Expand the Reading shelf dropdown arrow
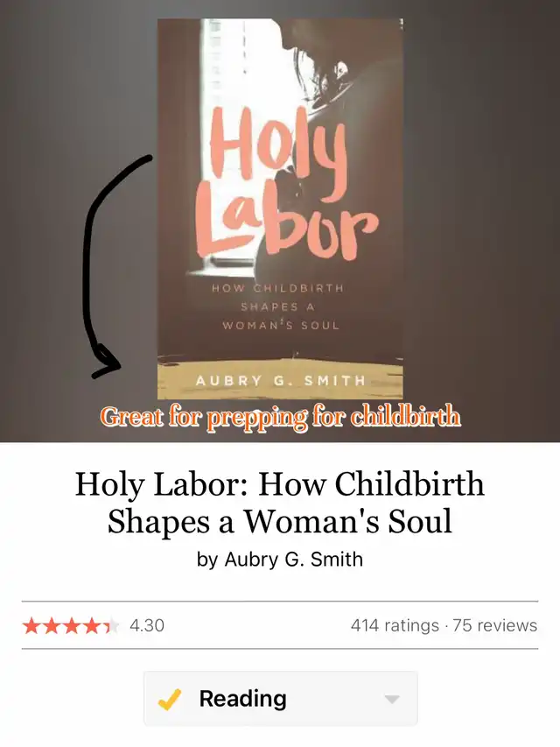 [x=392, y=700]
